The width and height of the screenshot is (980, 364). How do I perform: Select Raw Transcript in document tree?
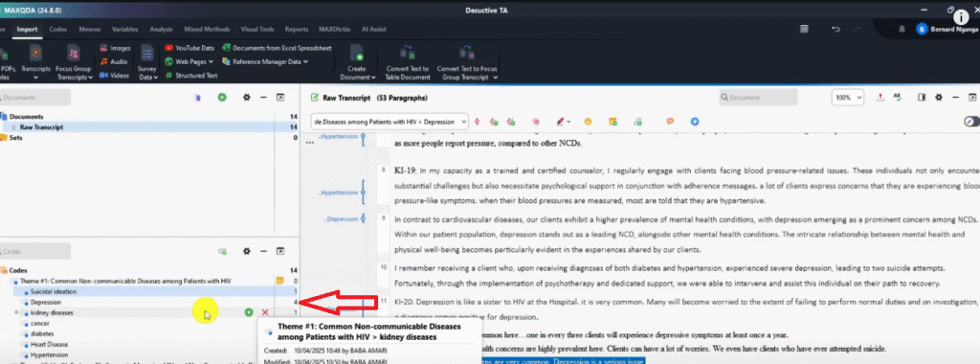coord(41,127)
